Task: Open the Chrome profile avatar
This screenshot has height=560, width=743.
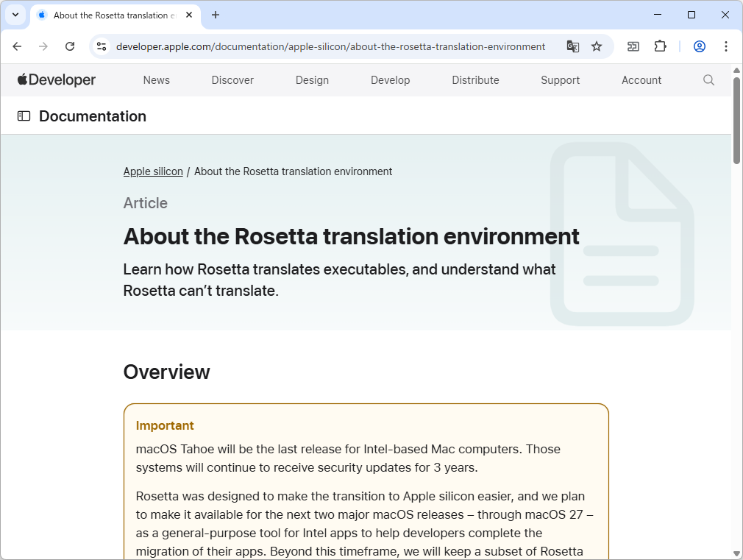Action: pyautogui.click(x=700, y=46)
